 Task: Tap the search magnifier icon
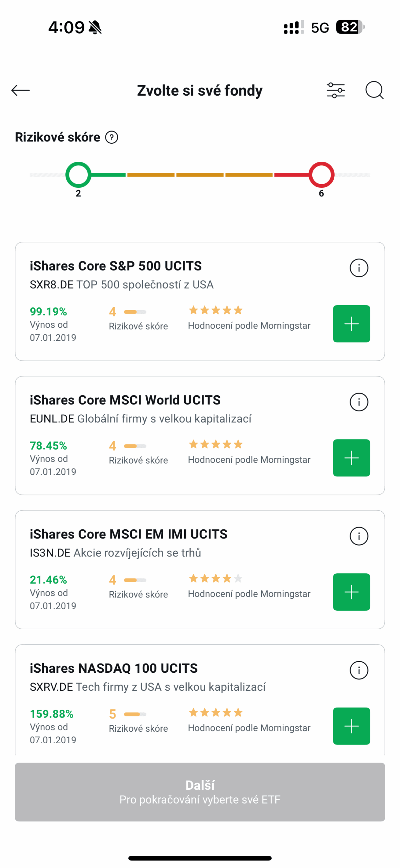[374, 90]
